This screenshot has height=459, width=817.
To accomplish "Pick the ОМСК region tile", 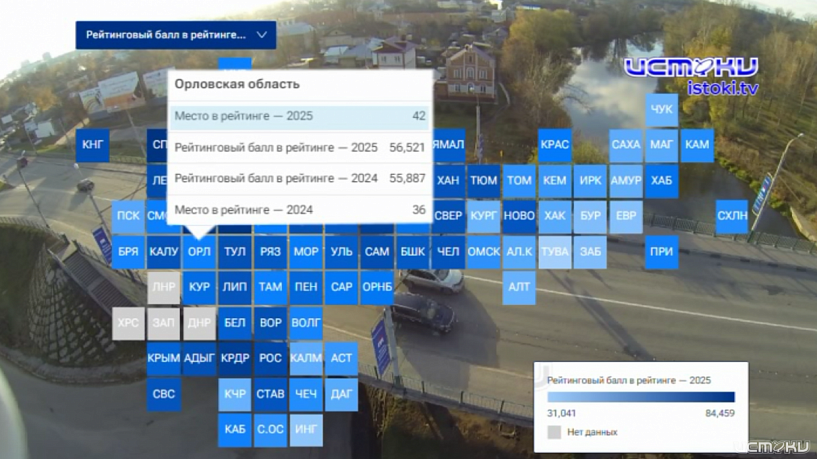I will coord(483,252).
